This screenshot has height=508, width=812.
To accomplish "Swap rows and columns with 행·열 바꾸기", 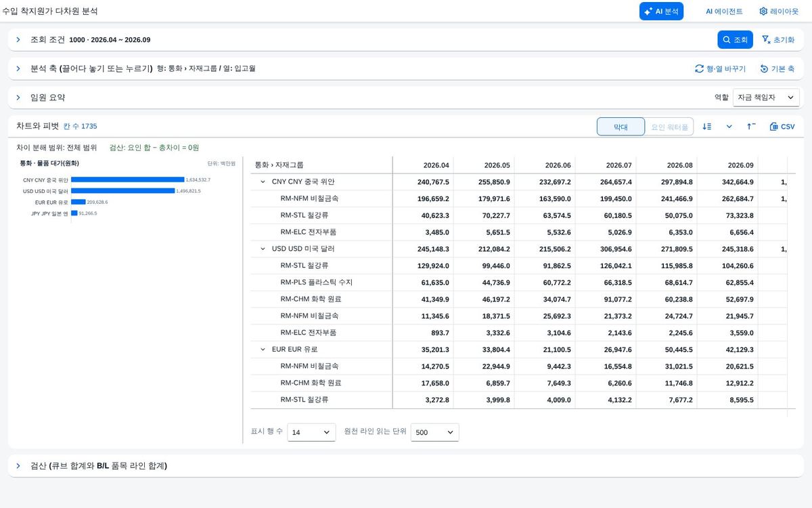I will (720, 68).
